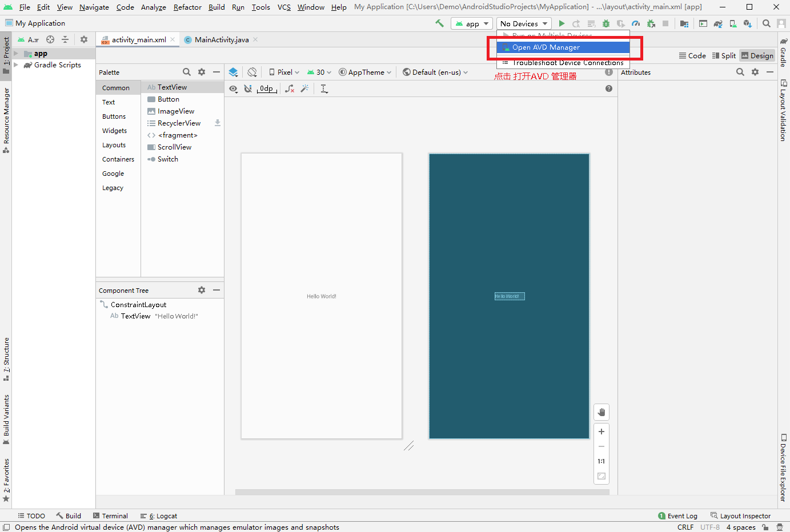Click Select Opened File target icon in Project panel
This screenshot has width=790, height=532.
[50, 39]
